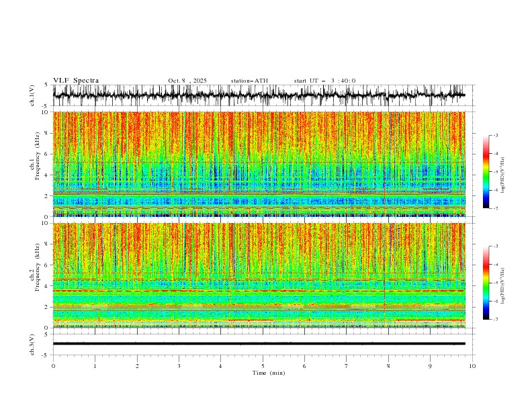
Task: Click time axis tick label "1"
Action: (x=95, y=366)
